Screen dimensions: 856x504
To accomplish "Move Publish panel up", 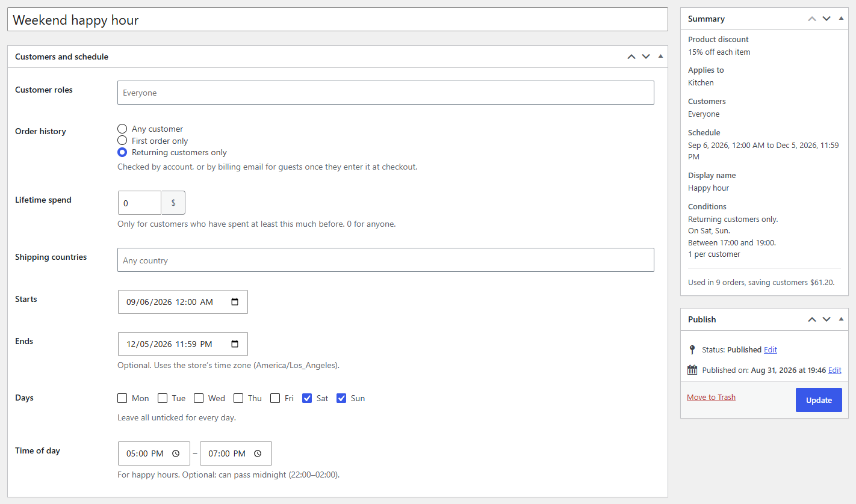I will 812,319.
